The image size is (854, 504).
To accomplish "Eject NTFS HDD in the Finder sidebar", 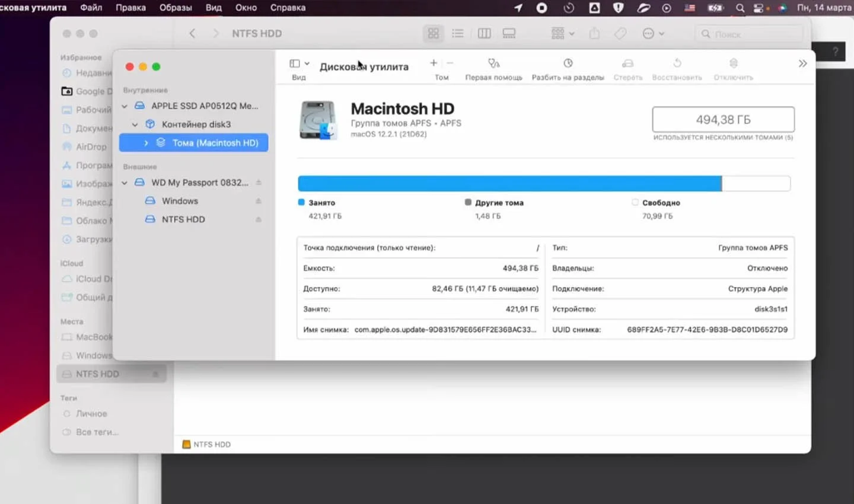I will pos(155,374).
